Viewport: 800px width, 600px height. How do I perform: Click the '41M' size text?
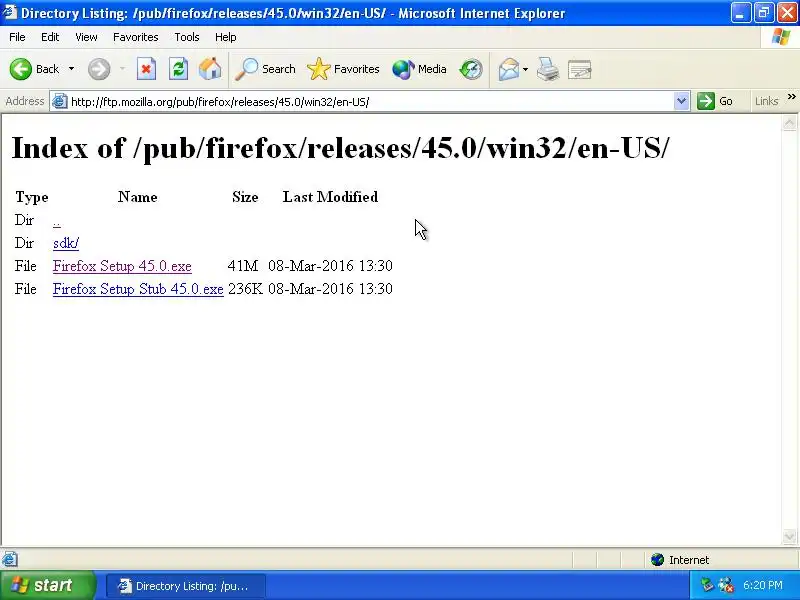click(243, 266)
